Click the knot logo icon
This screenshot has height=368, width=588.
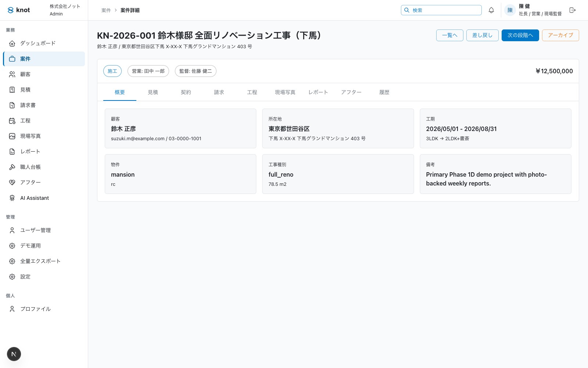pyautogui.click(x=11, y=10)
